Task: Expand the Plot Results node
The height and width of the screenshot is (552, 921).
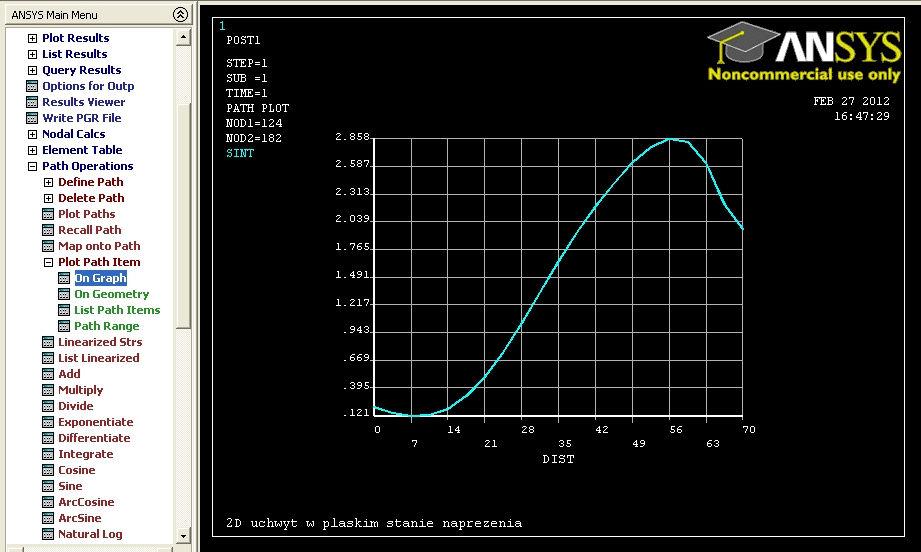Action: point(32,38)
